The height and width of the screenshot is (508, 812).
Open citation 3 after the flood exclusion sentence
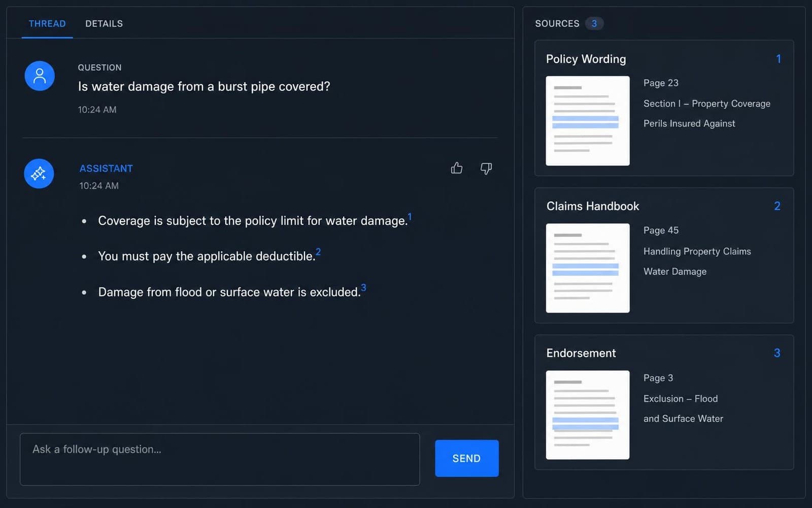tap(363, 288)
